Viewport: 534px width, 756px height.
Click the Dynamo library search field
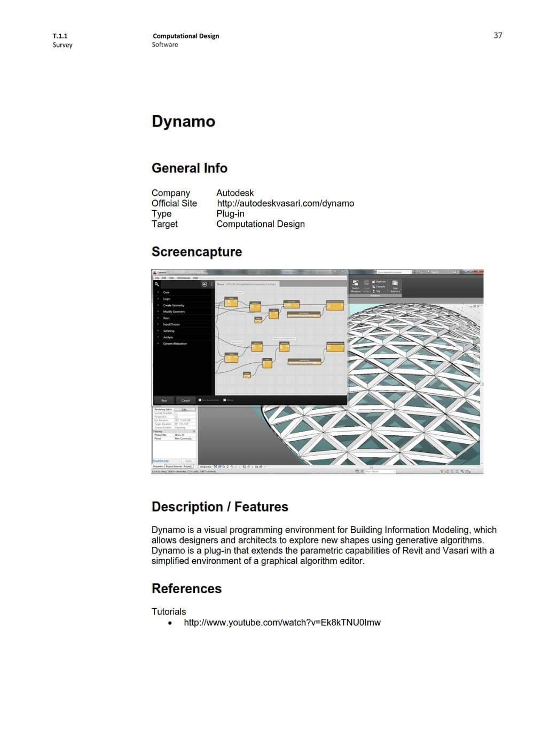click(179, 284)
